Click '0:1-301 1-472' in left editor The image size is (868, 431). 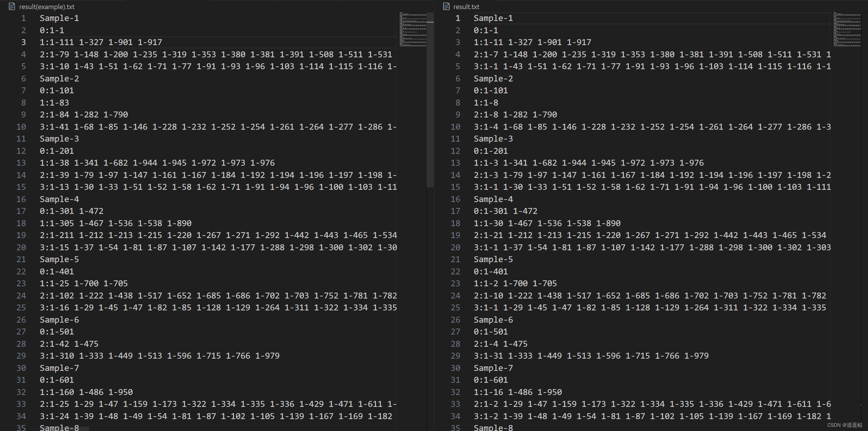coord(72,211)
